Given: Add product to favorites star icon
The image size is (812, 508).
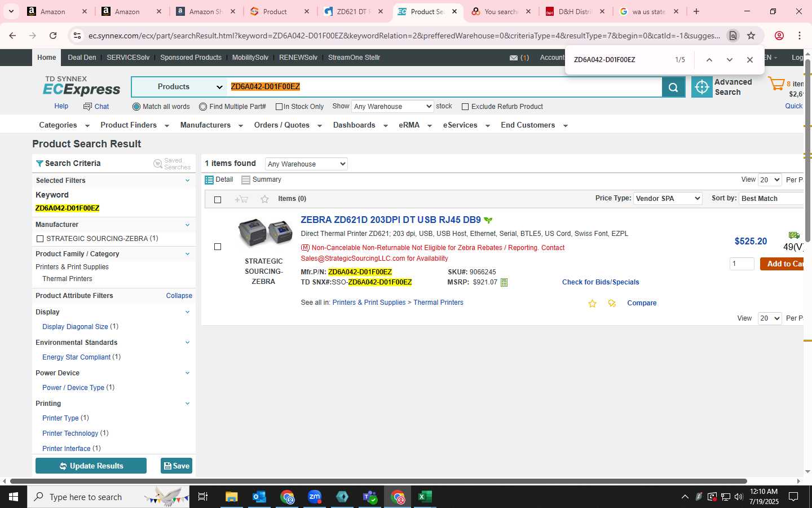Looking at the screenshot, I should (592, 304).
